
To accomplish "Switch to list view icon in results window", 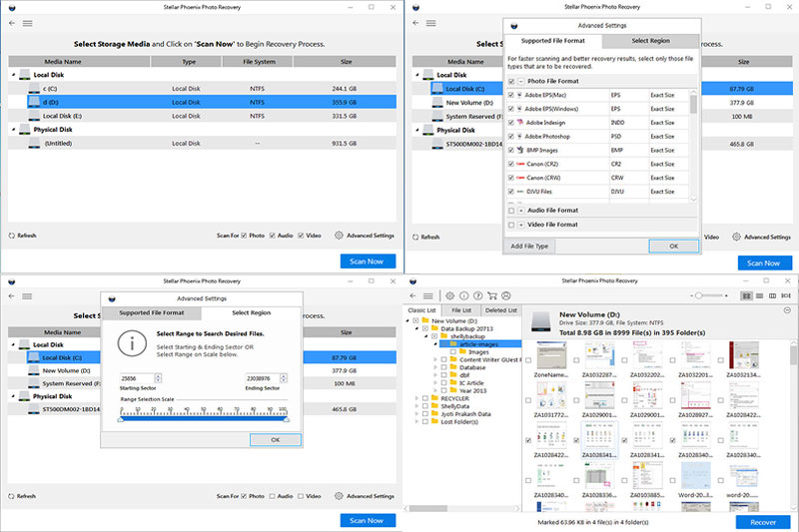I will coord(760,295).
